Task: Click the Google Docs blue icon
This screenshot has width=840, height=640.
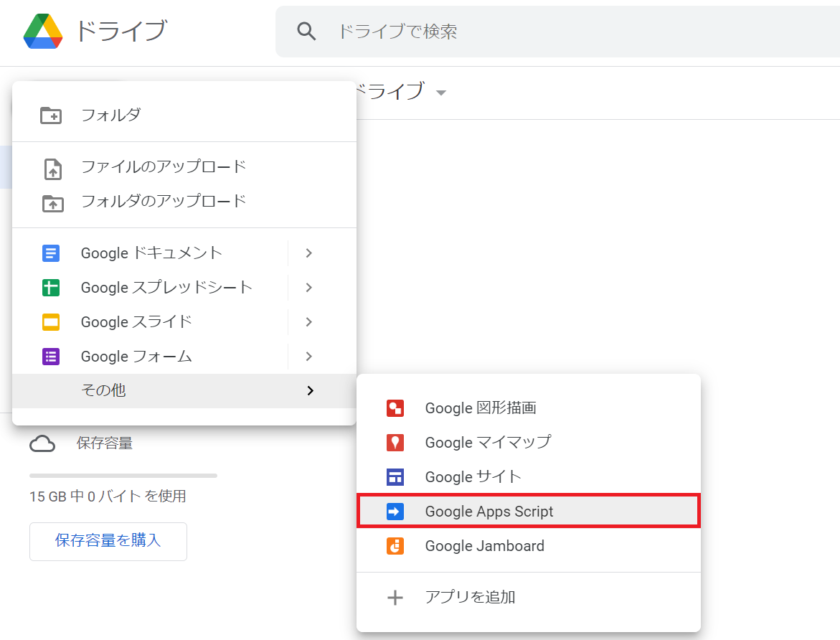Action: pyautogui.click(x=51, y=253)
